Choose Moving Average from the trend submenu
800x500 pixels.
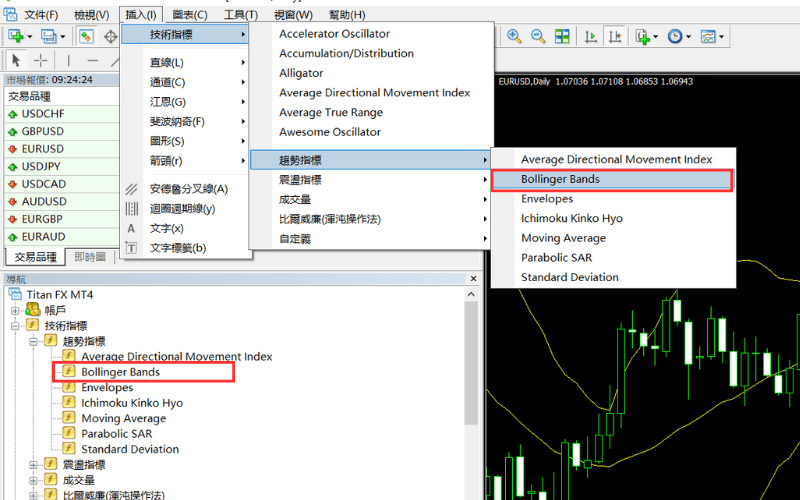pos(563,238)
